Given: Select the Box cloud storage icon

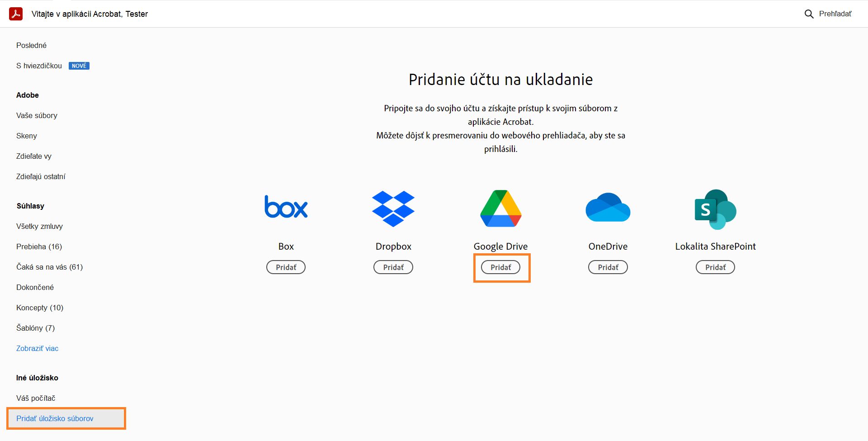Looking at the screenshot, I should point(286,207).
